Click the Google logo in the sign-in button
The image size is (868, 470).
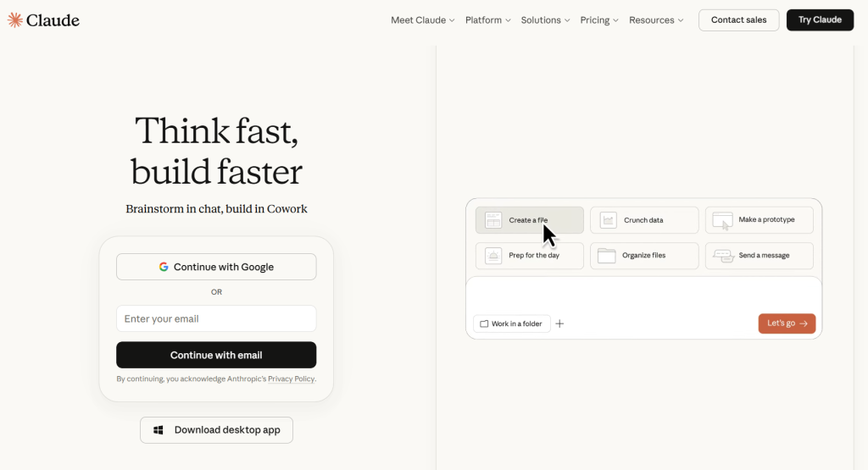click(164, 267)
